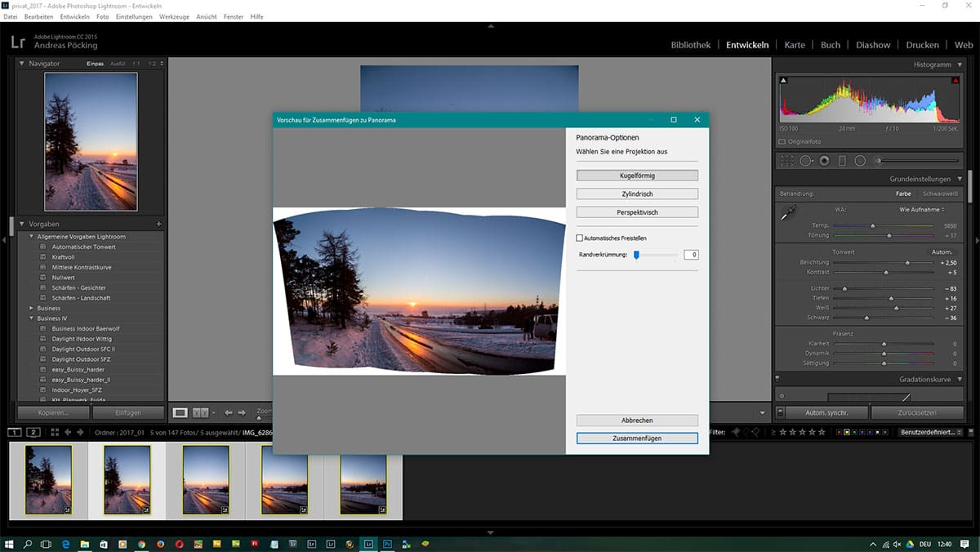Select the Graduated Filter tool
980x552 pixels.
point(842,161)
